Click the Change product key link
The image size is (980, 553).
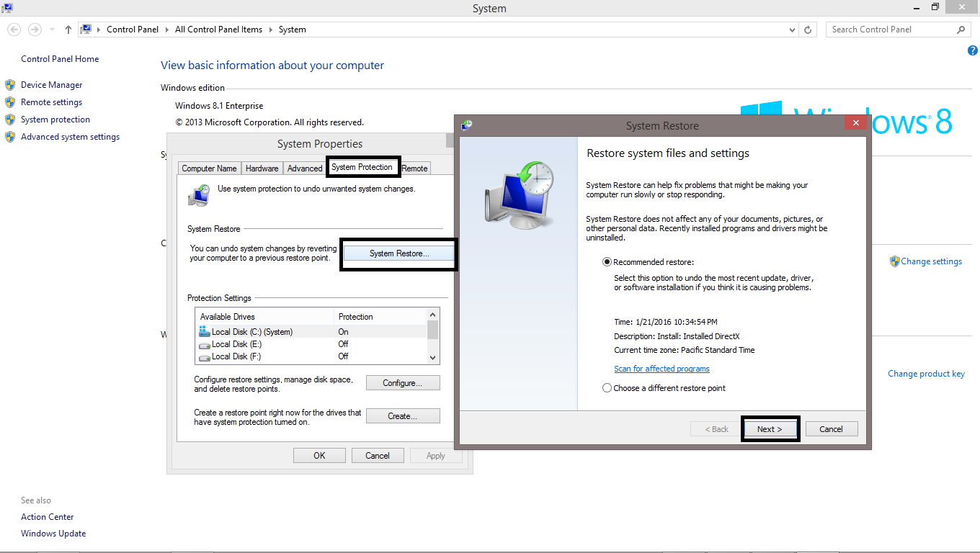[x=926, y=374]
